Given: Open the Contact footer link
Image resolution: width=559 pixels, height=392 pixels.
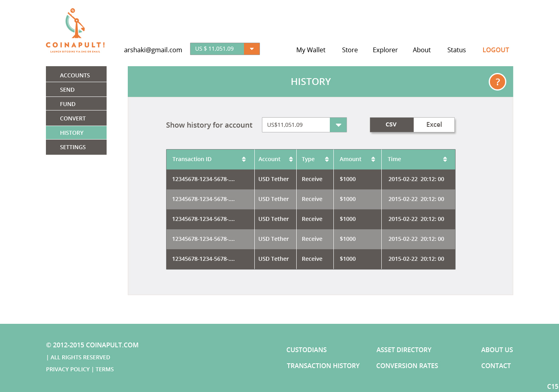Looking at the screenshot, I should tap(496, 366).
